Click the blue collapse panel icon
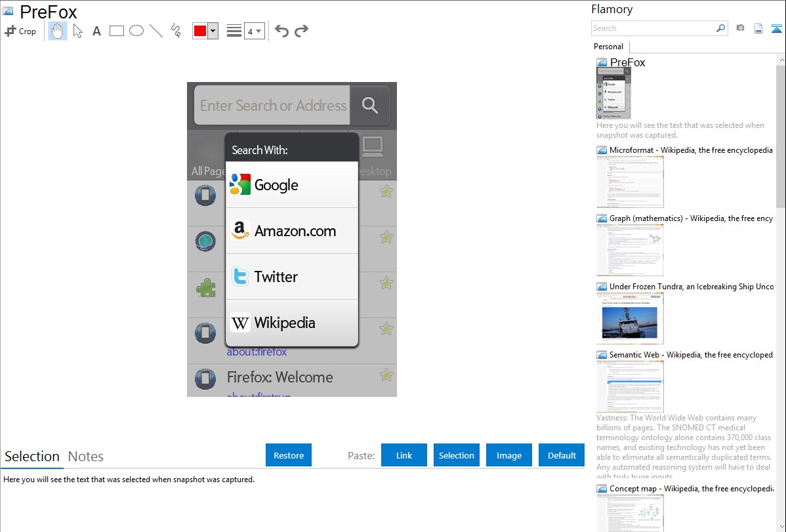 tap(776, 28)
